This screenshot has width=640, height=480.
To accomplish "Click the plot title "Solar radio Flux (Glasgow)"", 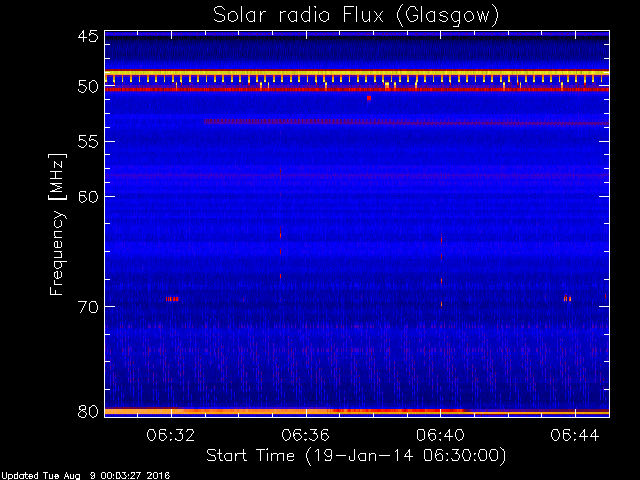I will (x=356, y=16).
